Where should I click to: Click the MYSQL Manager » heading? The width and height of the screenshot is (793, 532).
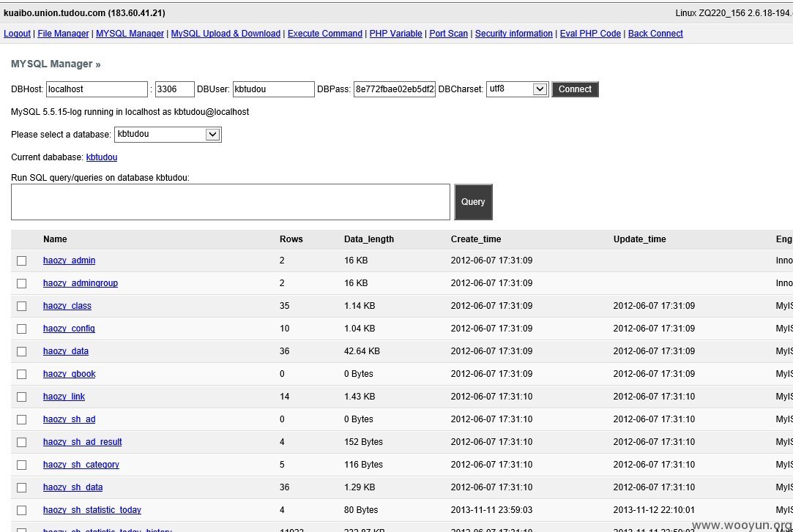(56, 64)
